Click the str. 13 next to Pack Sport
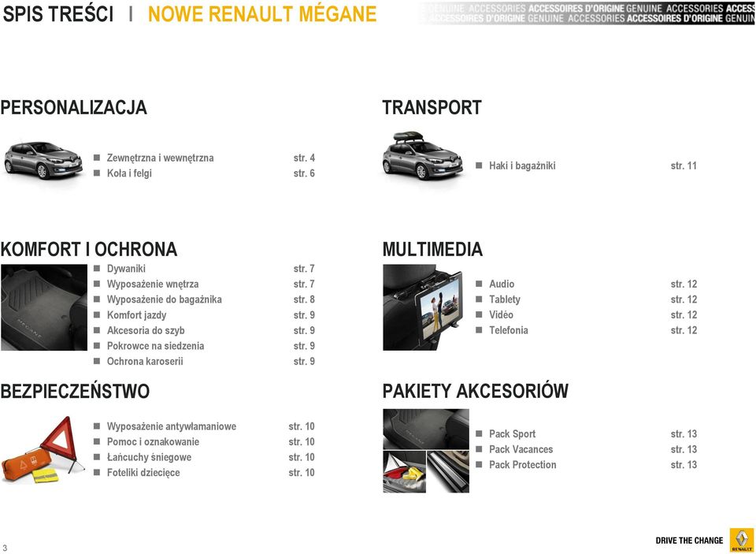Image resolution: width=756 pixels, height=554 pixels. pyautogui.click(x=684, y=434)
